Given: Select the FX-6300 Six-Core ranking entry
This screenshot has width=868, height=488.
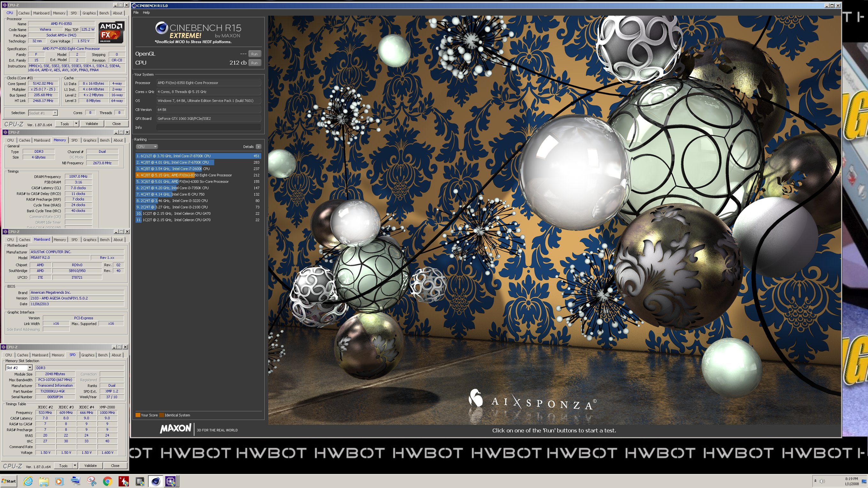Looking at the screenshot, I should [x=198, y=182].
